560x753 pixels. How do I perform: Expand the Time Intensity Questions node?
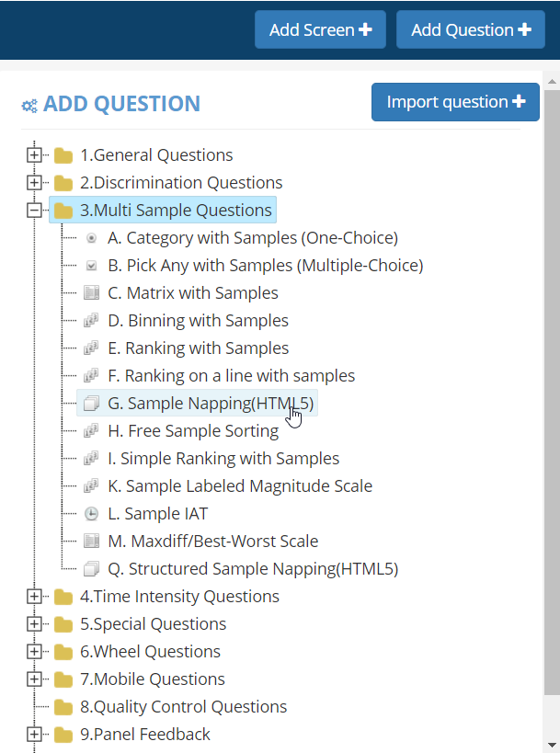point(35,597)
